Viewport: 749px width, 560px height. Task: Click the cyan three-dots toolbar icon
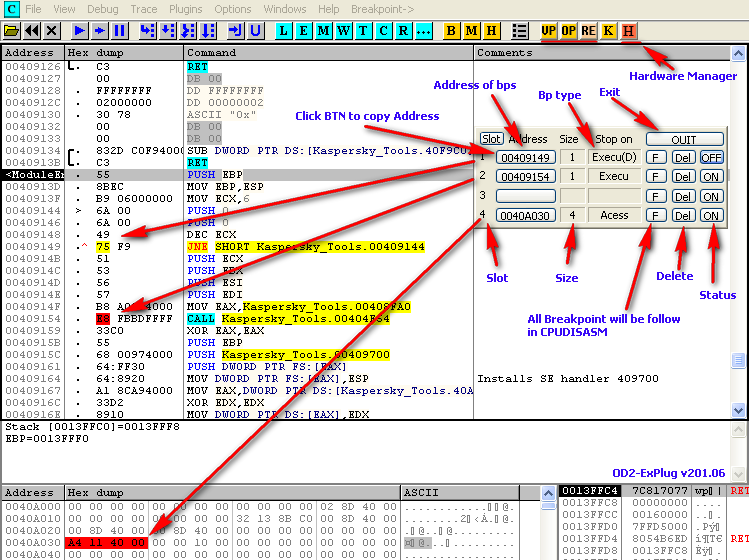pos(423,31)
